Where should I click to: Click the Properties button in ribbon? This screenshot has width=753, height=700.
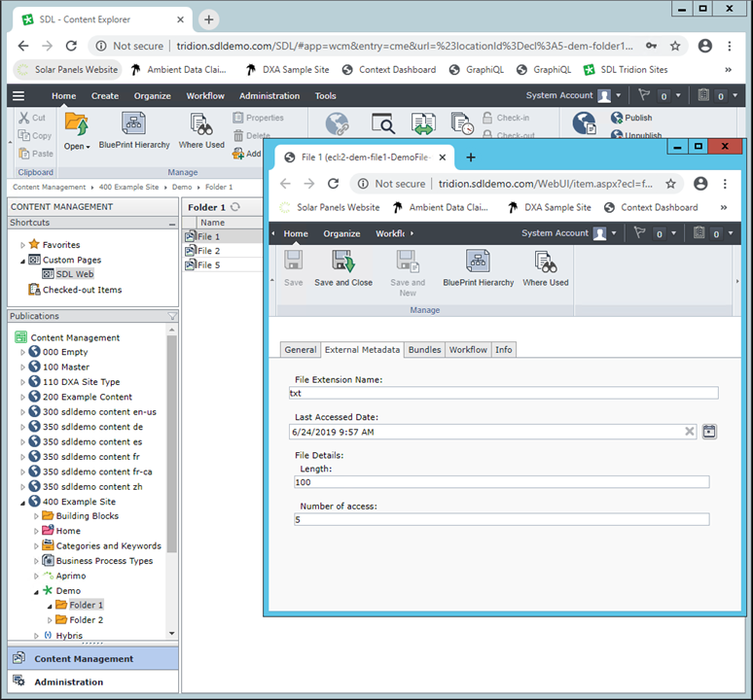(259, 118)
